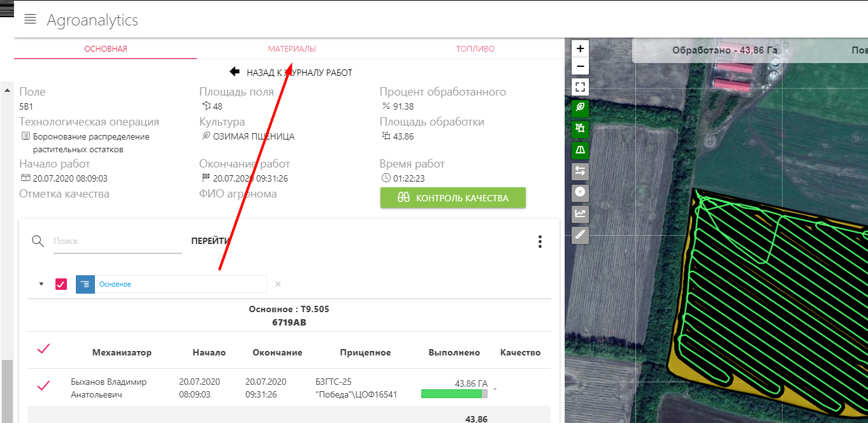This screenshot has height=423, width=868.
Task: Open the hamburger navigation menu
Action: click(x=30, y=19)
